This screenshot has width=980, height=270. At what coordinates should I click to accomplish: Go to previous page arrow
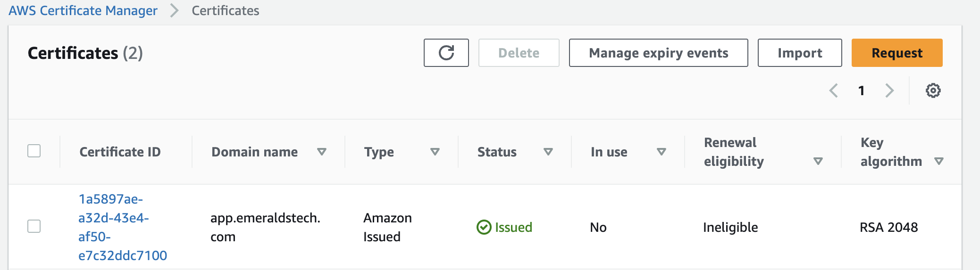[x=834, y=90]
